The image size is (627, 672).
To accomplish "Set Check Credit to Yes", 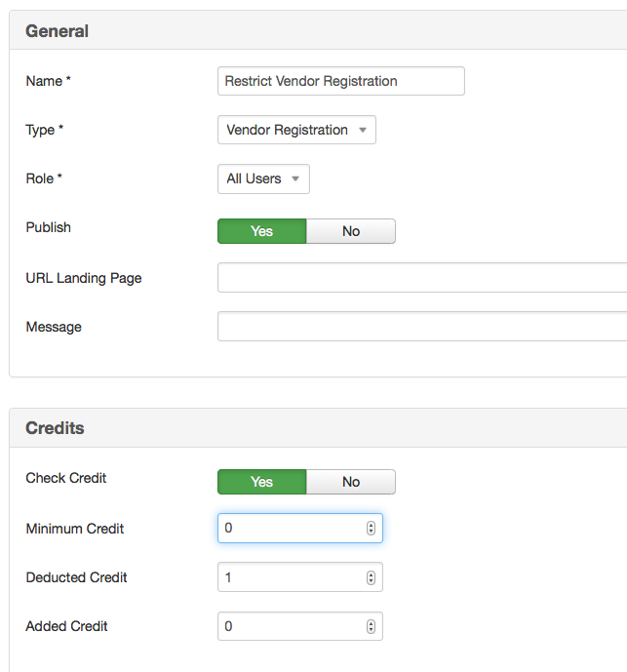I will pyautogui.click(x=262, y=482).
